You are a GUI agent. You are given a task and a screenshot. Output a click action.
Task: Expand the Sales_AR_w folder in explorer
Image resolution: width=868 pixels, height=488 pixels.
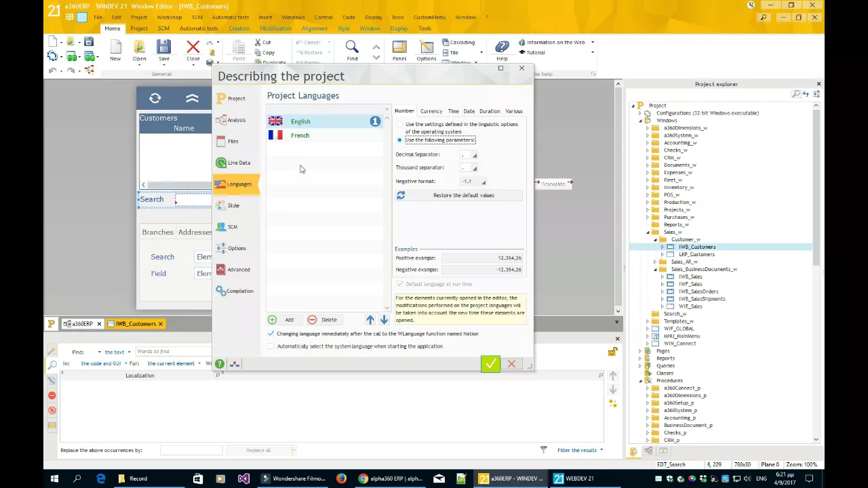655,262
